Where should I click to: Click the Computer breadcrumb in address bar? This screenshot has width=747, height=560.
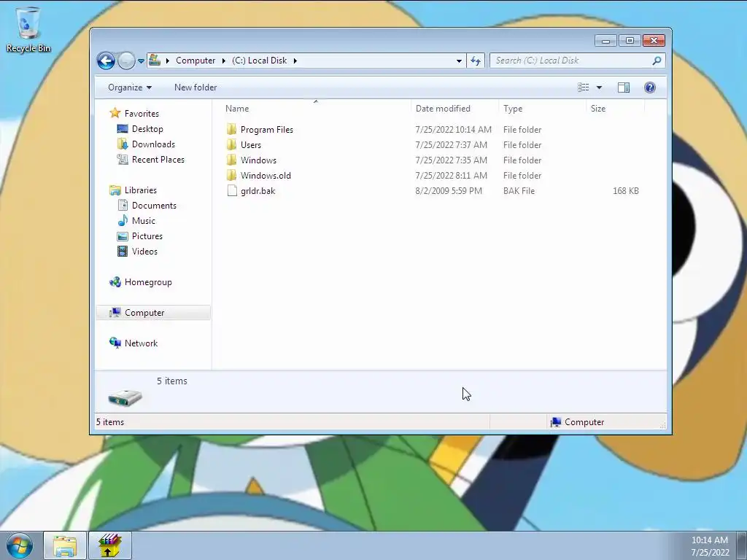click(196, 61)
